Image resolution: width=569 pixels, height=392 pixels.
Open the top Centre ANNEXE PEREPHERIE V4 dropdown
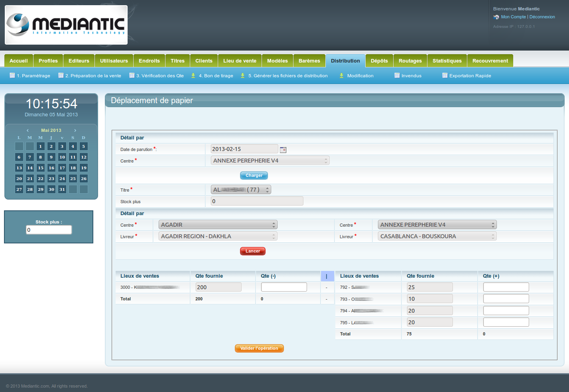pyautogui.click(x=270, y=161)
